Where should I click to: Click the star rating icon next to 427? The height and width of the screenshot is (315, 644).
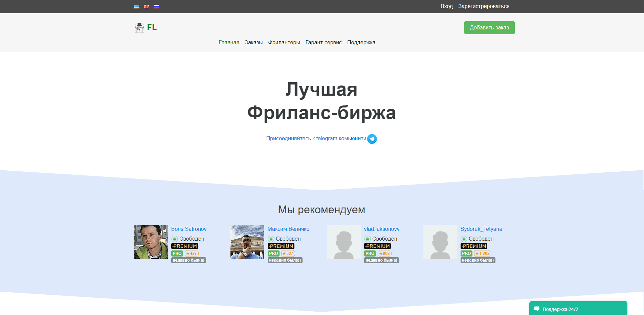188,253
